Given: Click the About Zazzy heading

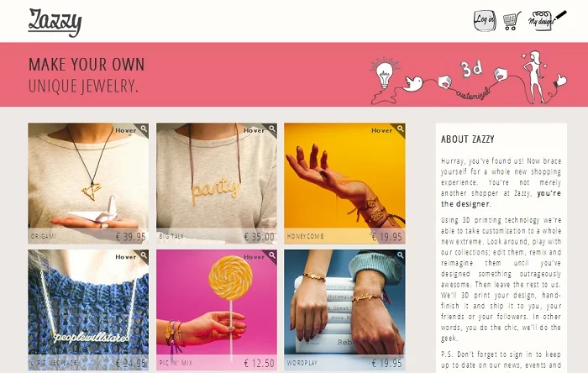Looking at the screenshot, I should tap(468, 139).
